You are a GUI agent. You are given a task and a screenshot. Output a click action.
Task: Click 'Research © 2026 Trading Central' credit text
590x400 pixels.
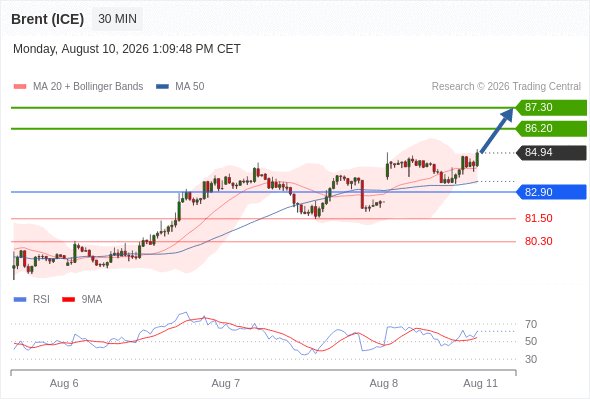coord(506,87)
